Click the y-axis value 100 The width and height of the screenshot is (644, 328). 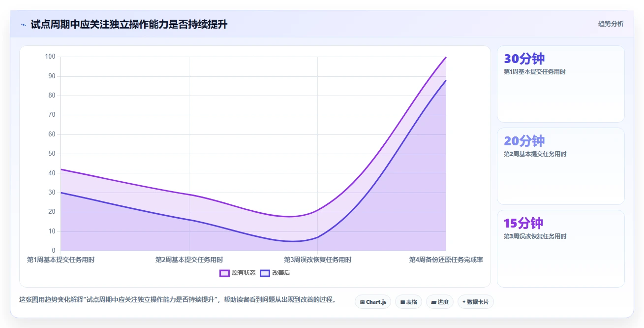point(50,57)
